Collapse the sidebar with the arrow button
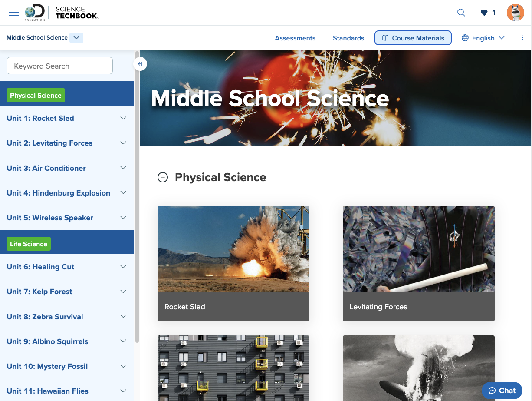This screenshot has height=401, width=532. click(140, 64)
